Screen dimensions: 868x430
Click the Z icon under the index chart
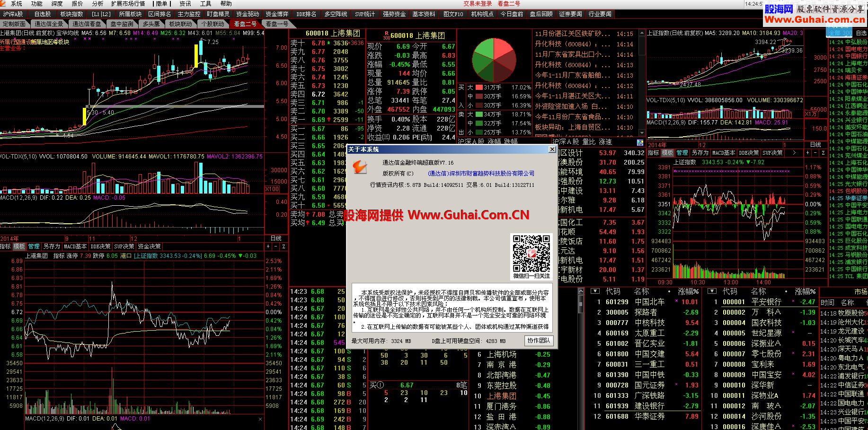coord(824,153)
